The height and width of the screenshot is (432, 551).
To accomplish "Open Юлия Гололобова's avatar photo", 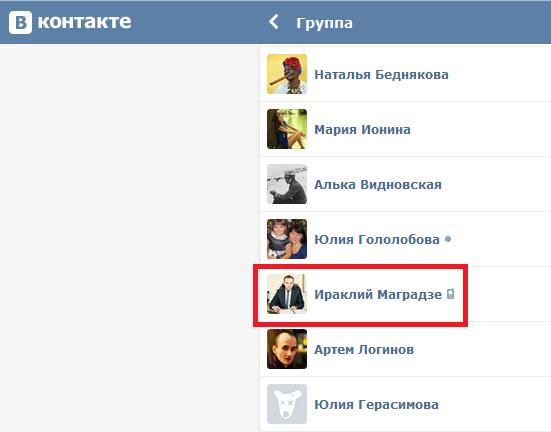I will point(287,239).
